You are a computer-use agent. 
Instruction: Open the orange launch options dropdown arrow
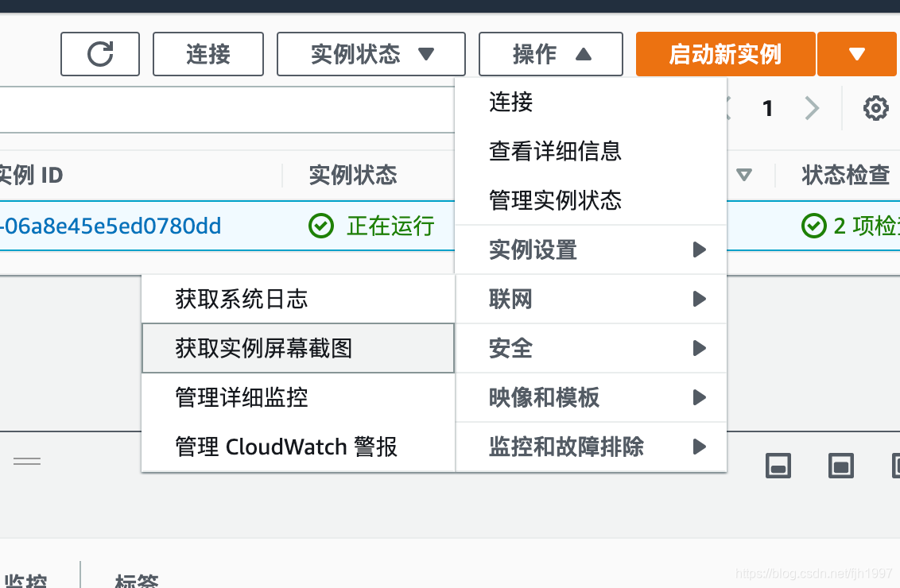pyautogui.click(x=856, y=54)
